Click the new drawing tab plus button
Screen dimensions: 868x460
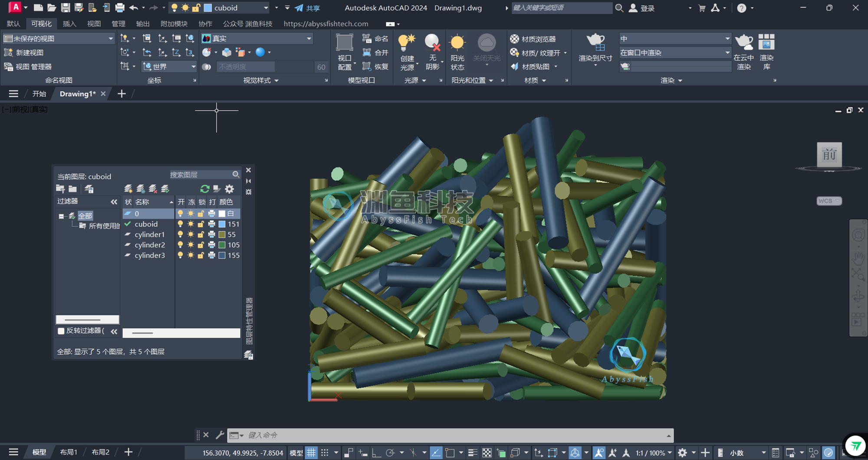122,94
